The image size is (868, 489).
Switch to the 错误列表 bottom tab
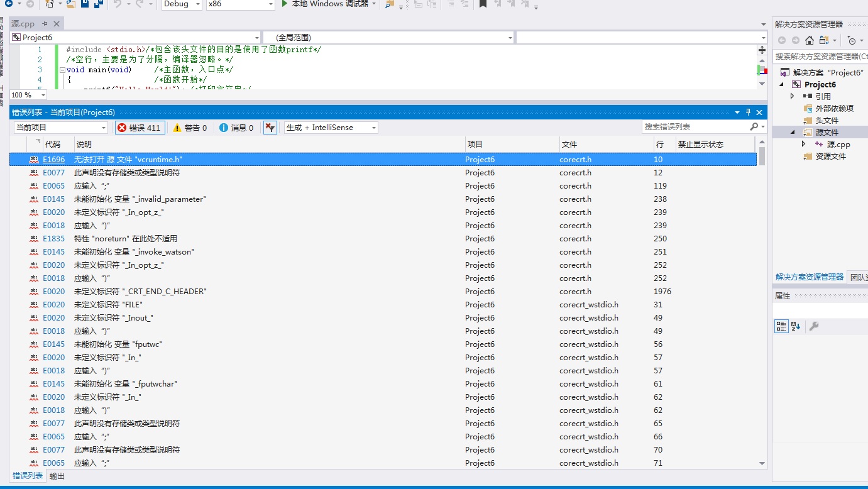click(x=28, y=476)
